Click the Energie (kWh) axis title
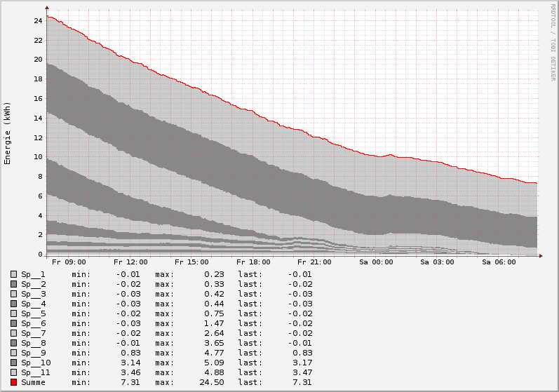The height and width of the screenshot is (392, 559). 8,133
